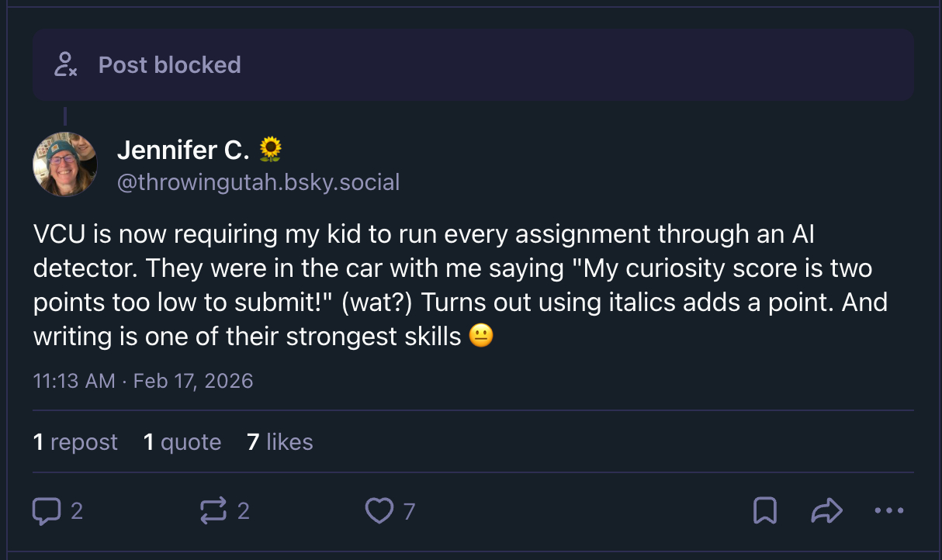Click the repost arrows icon

[x=213, y=510]
